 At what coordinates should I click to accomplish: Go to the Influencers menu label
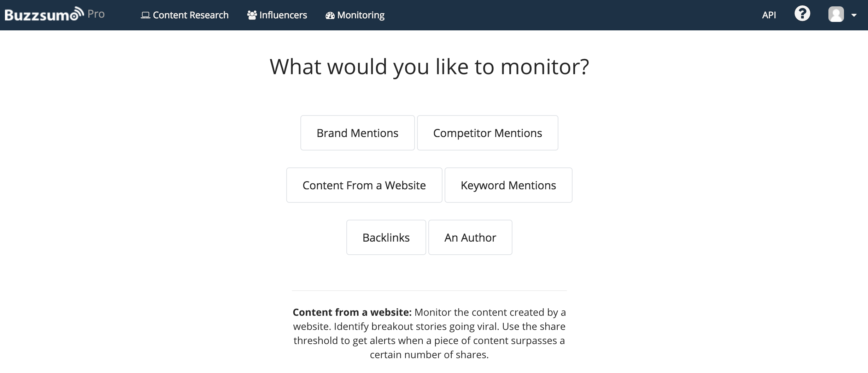(283, 15)
